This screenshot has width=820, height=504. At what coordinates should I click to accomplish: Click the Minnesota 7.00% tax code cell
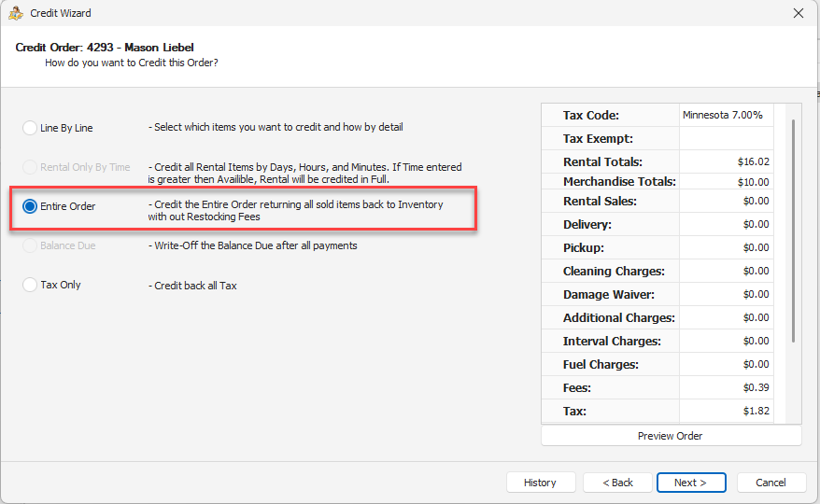click(726, 115)
